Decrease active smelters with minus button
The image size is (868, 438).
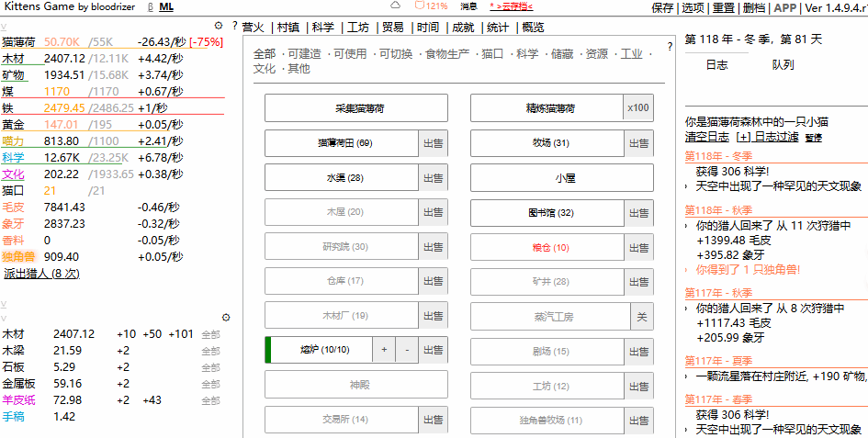tap(407, 350)
